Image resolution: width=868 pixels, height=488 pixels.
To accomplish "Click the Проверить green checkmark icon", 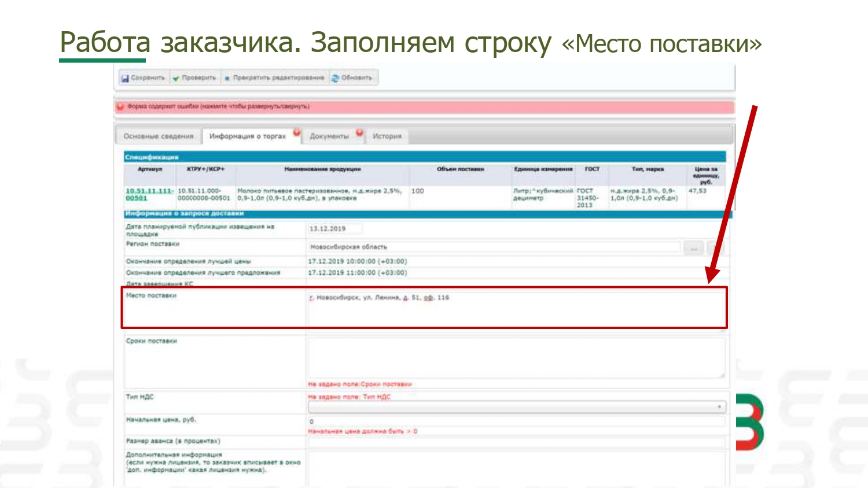I will pos(176,78).
